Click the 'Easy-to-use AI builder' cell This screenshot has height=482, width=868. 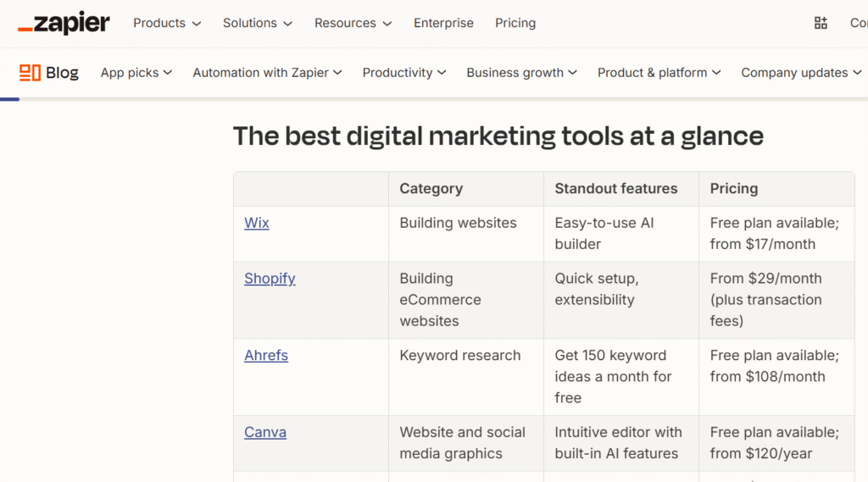pos(621,234)
